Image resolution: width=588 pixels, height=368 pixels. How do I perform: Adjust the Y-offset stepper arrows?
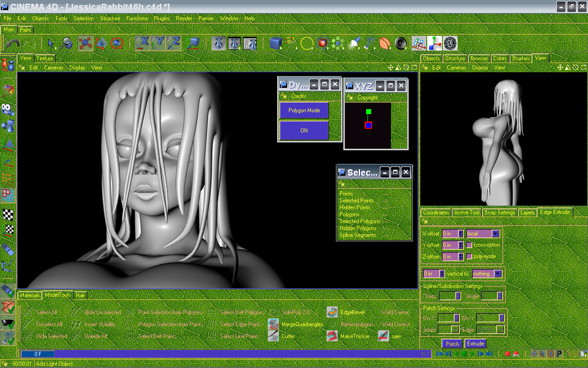click(461, 245)
